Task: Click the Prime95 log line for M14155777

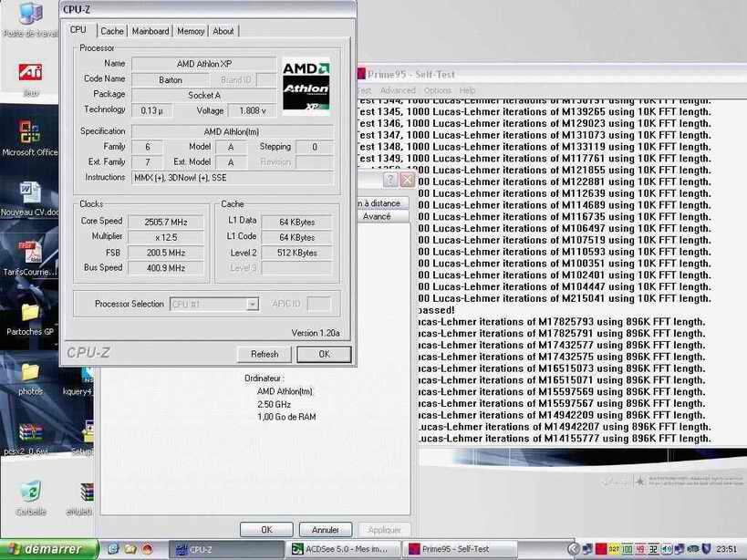Action: click(x=565, y=439)
